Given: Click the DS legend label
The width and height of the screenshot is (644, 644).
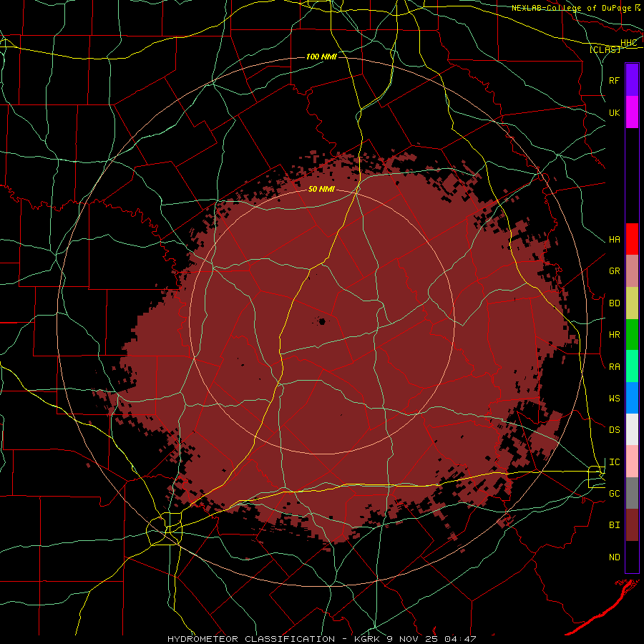Looking at the screenshot, I should 614,430.
